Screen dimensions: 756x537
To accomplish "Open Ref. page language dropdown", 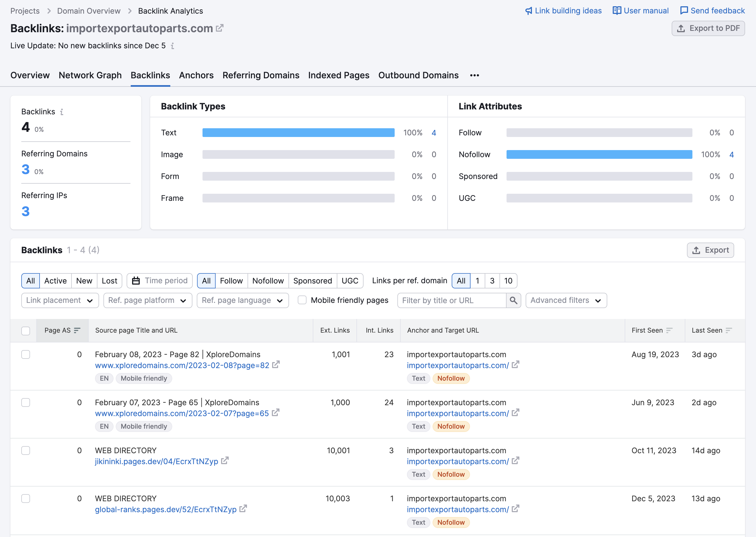I will coord(242,300).
